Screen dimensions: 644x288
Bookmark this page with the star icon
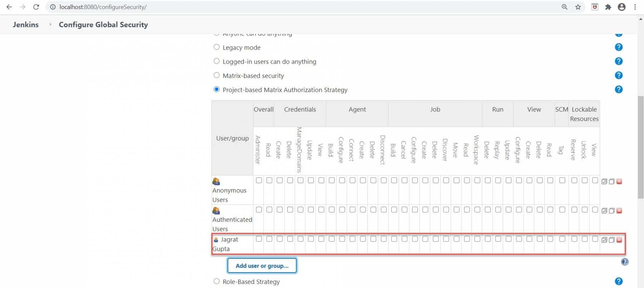[x=578, y=7]
